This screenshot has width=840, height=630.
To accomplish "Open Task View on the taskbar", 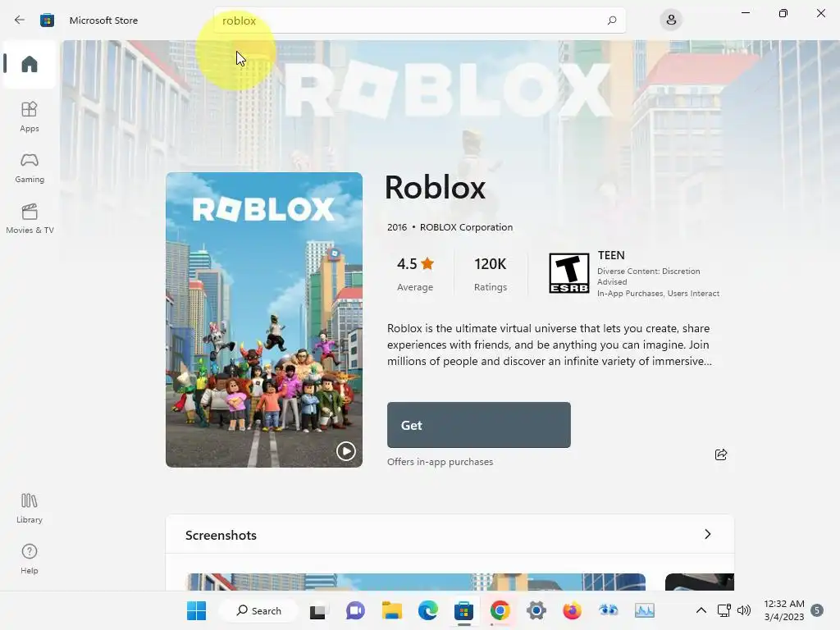I will click(317, 610).
